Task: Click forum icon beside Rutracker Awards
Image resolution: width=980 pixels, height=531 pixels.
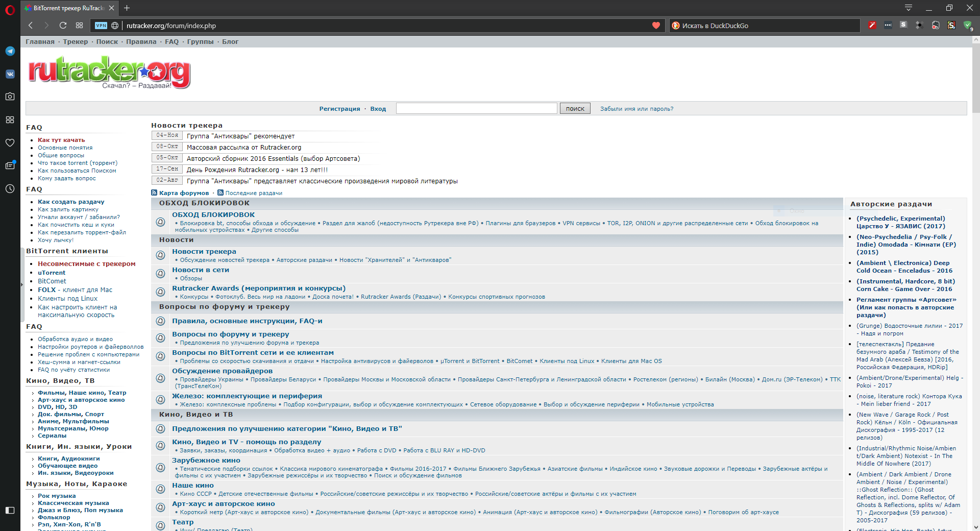Action: tap(160, 292)
